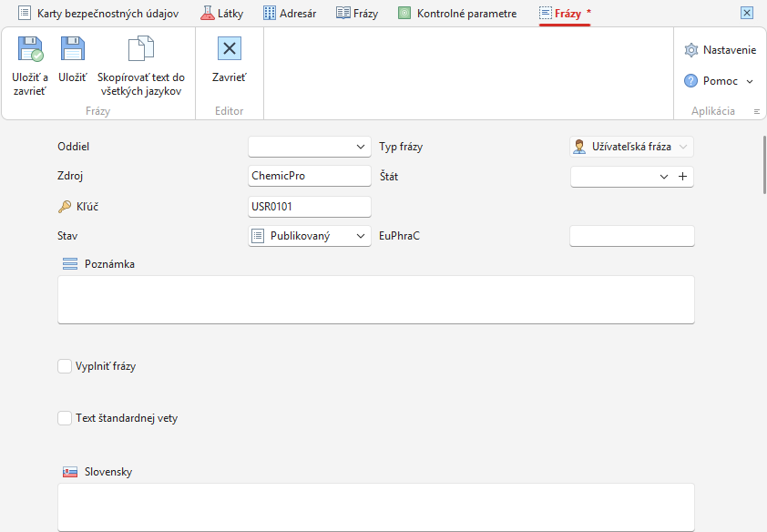Toggle the Text štandardnej vety checkbox
This screenshot has height=532, width=767.
pyautogui.click(x=65, y=418)
